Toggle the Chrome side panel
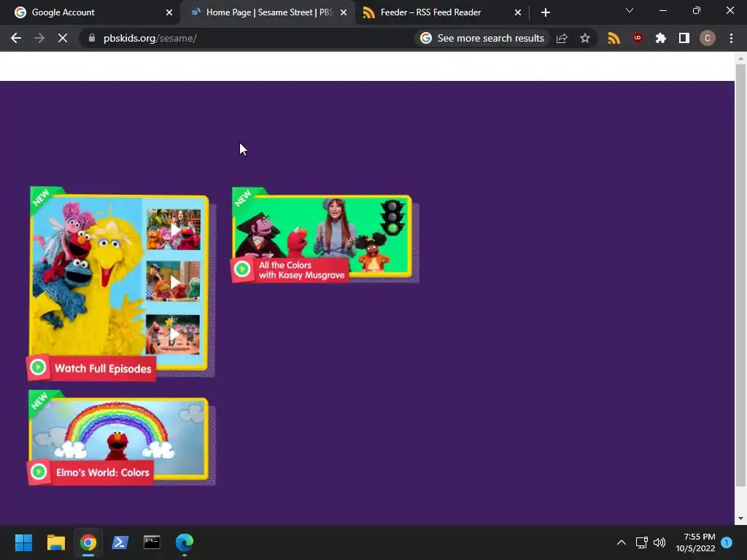The image size is (747, 560). (x=684, y=38)
